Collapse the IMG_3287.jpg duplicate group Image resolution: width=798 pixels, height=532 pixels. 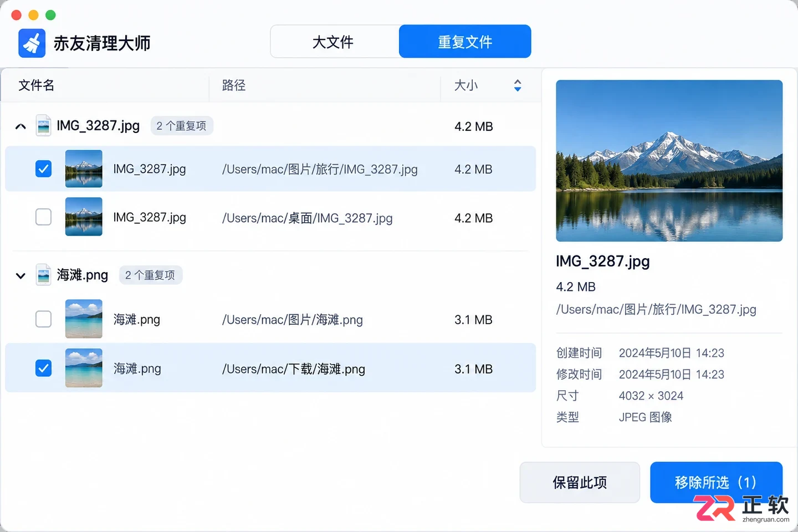21,126
